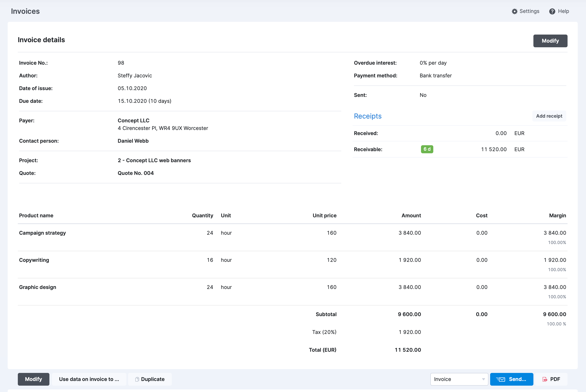
Task: Open contact person Daniel Webb
Action: click(133, 141)
